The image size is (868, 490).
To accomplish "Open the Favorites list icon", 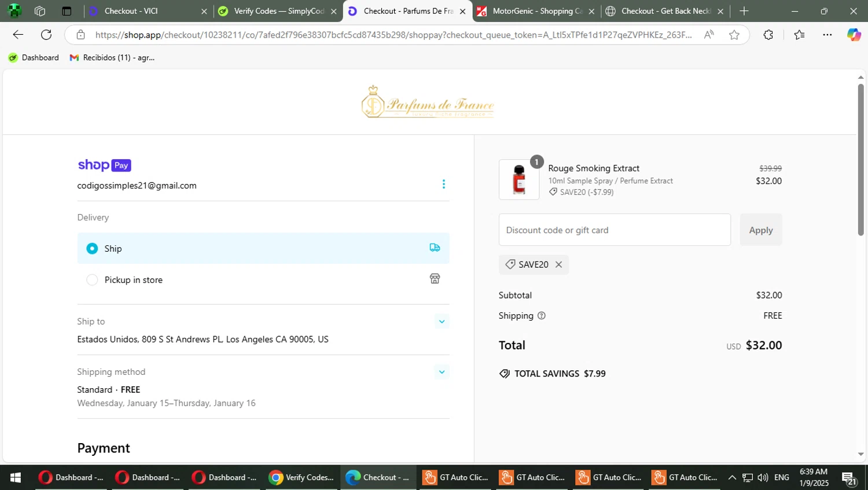I will tap(800, 35).
